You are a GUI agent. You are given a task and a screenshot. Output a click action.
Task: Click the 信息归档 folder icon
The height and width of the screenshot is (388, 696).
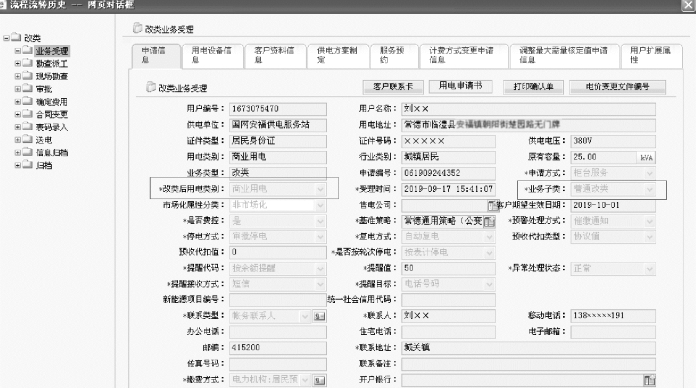coord(28,152)
